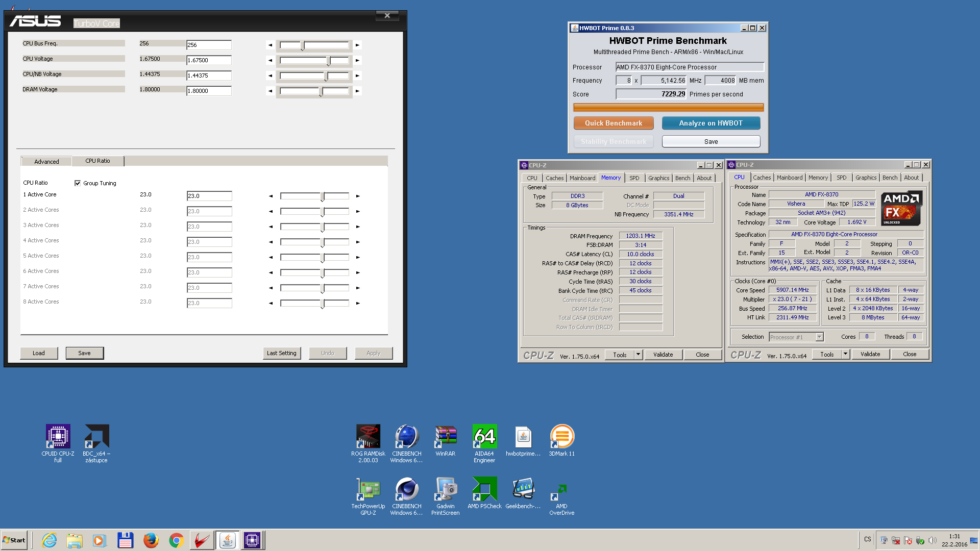Click Last Setting button in TurboV
This screenshot has width=980, height=551.
[x=282, y=353]
